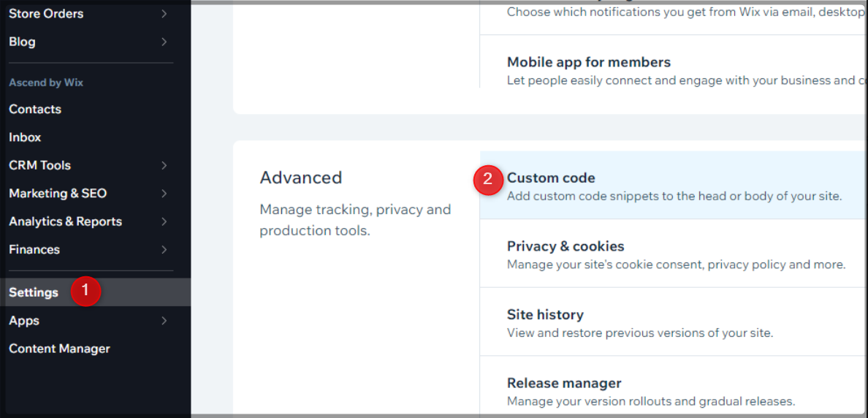Select the Blog sidebar label
This screenshot has height=418, width=868.
[x=22, y=42]
